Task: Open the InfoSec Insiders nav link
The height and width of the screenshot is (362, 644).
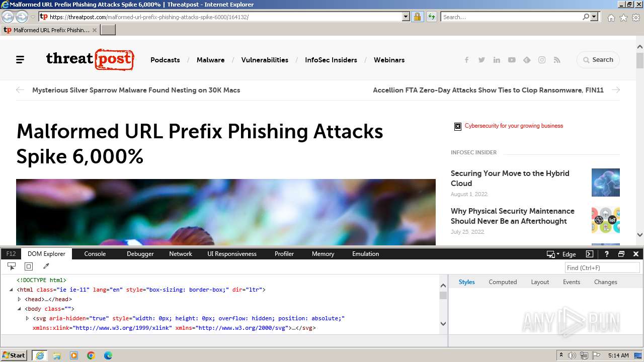Action: pyautogui.click(x=331, y=60)
